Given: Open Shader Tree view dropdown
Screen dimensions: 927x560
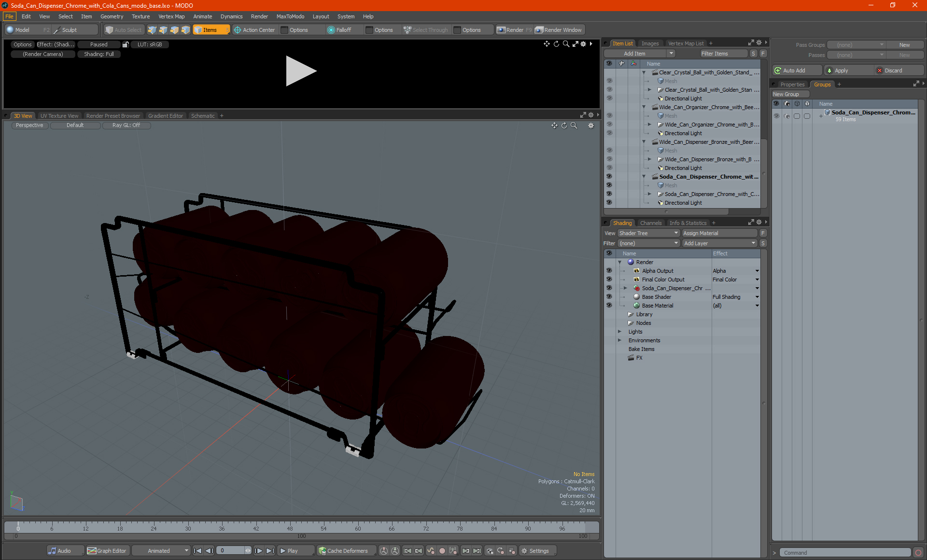Looking at the screenshot, I should (648, 233).
